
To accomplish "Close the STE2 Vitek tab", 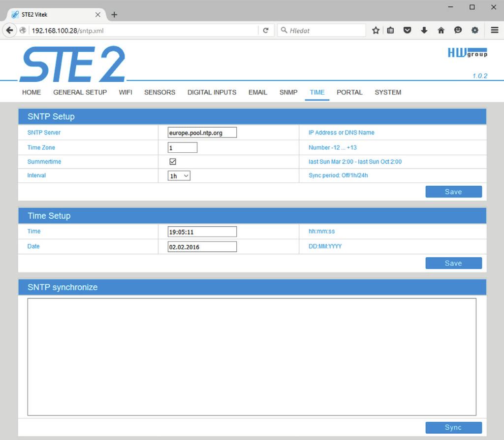I will [98, 14].
